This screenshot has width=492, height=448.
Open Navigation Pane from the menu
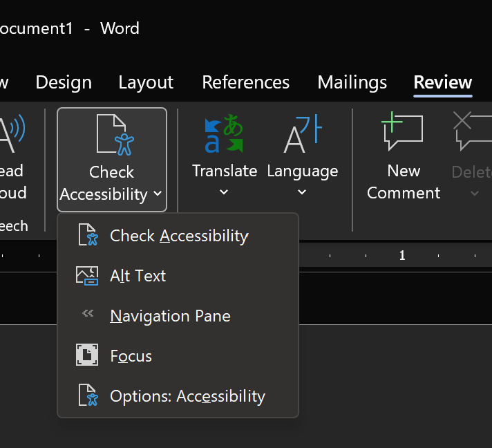click(178, 316)
